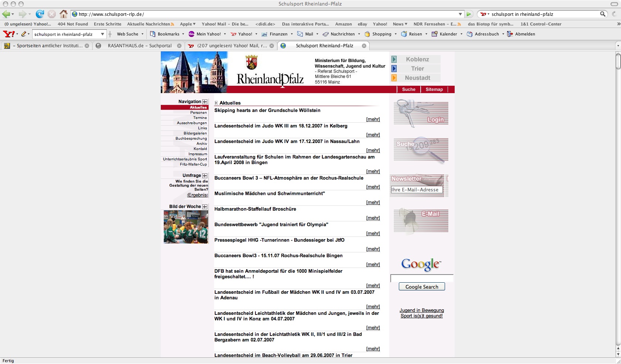Toggle the Bild der Woche section arrow
621x364 pixels.
pyautogui.click(x=205, y=207)
